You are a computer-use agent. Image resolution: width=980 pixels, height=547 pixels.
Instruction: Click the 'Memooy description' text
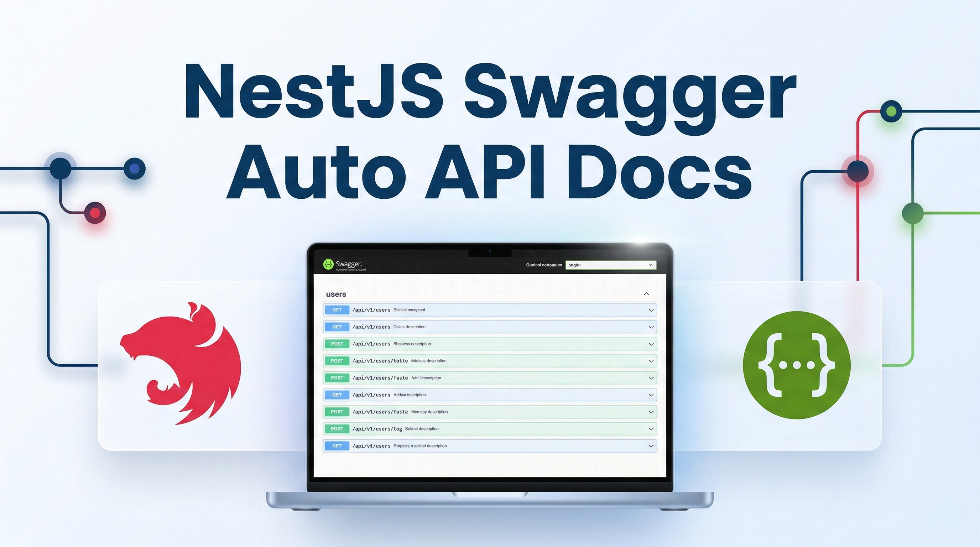(429, 412)
